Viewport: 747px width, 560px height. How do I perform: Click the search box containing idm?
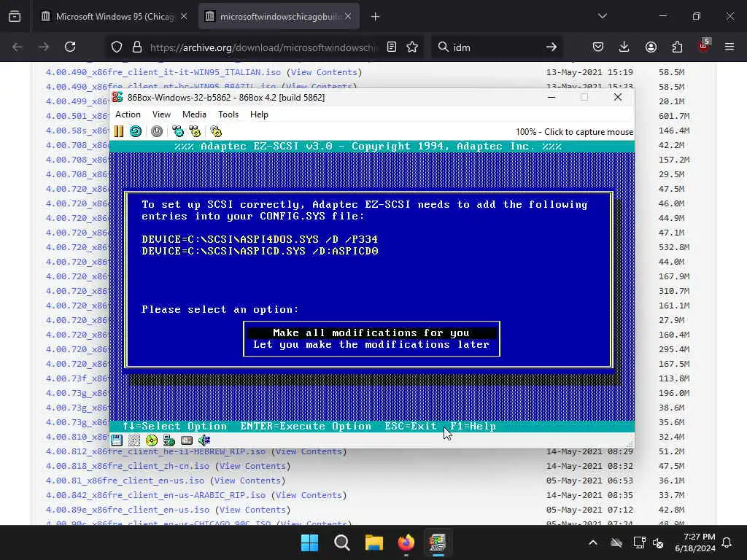(x=495, y=47)
